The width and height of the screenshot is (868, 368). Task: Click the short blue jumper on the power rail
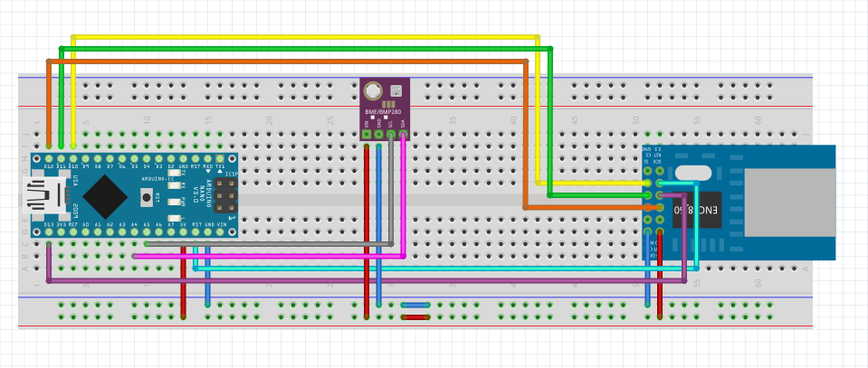pos(415,305)
